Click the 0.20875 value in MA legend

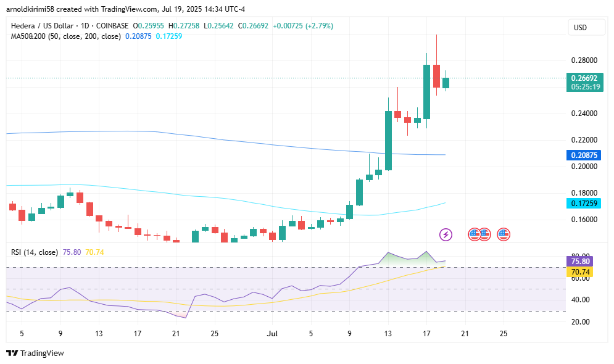point(138,36)
